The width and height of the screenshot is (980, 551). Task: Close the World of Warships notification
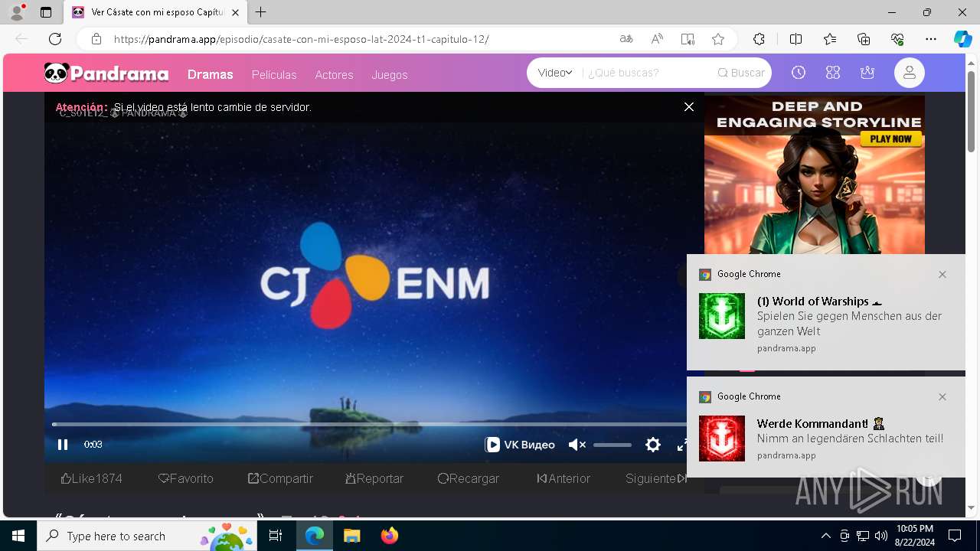(x=942, y=274)
